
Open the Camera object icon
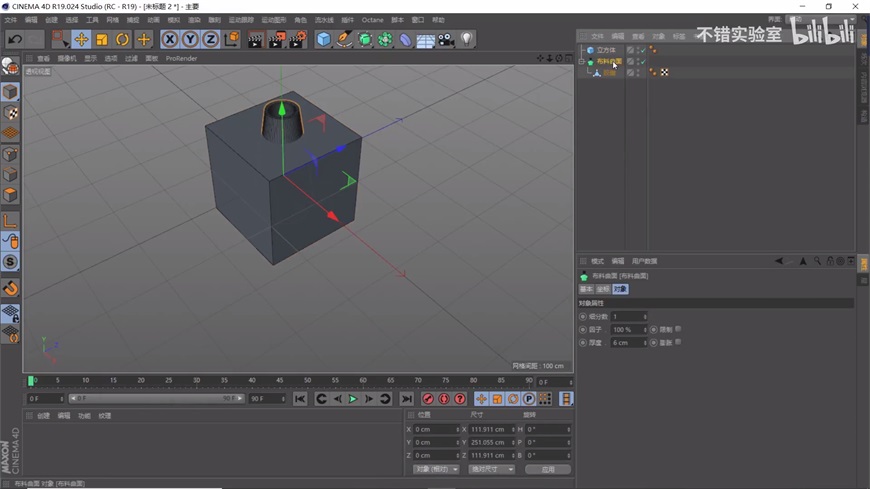tap(446, 40)
